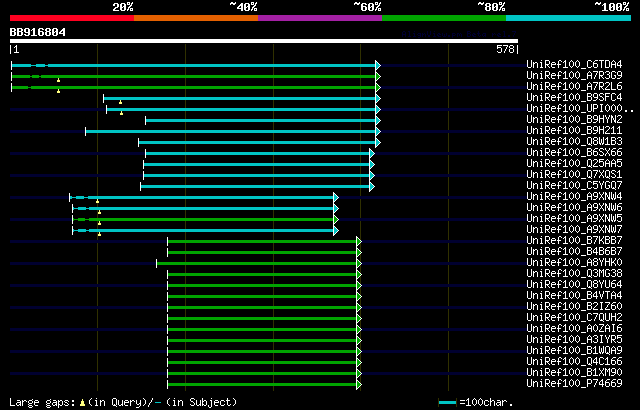This screenshot has height=410, width=640.
Task: Click the UniRef100_C7QUH2 label
Action: 574,317
